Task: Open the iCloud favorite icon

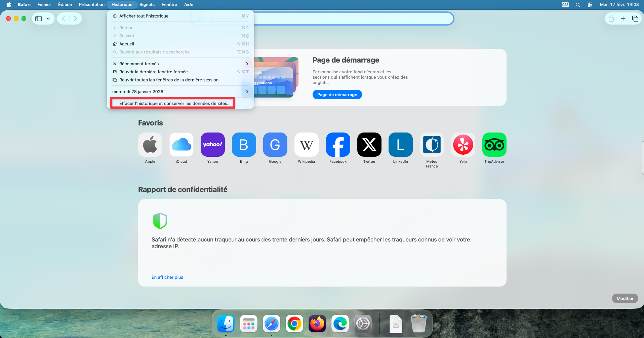Action: (x=182, y=145)
